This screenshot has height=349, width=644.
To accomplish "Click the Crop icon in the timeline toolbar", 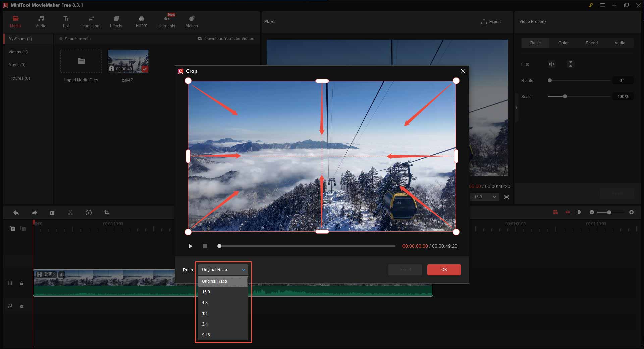I will (x=107, y=212).
